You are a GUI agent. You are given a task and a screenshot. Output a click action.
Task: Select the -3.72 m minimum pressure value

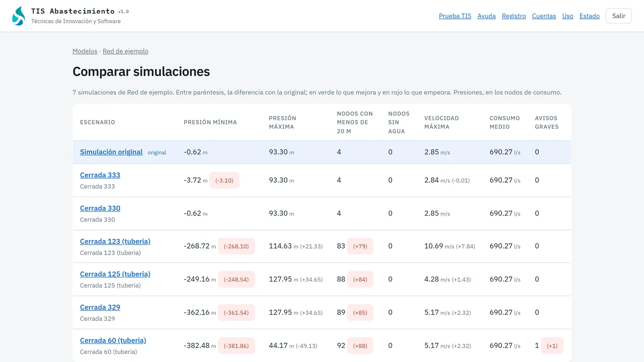tap(196, 180)
